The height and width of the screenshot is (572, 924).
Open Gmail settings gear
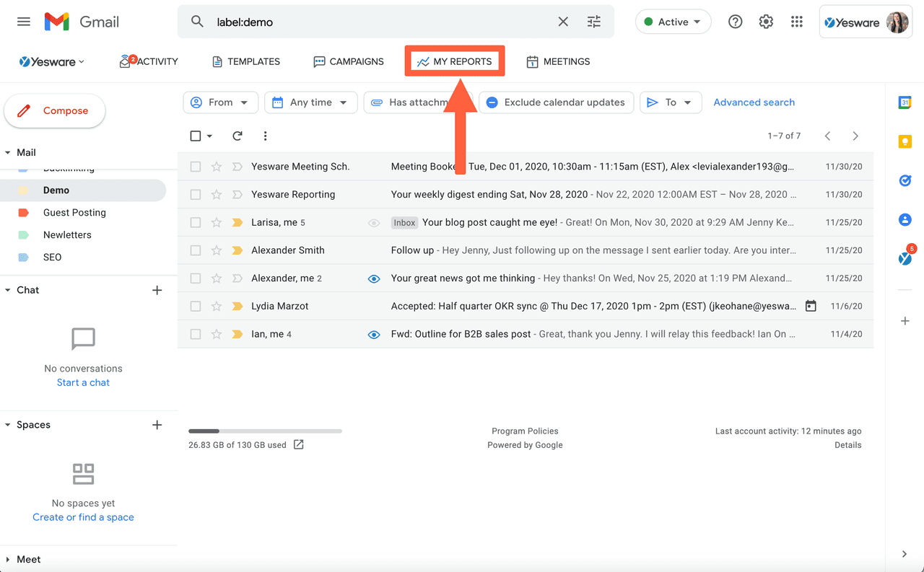(x=766, y=22)
